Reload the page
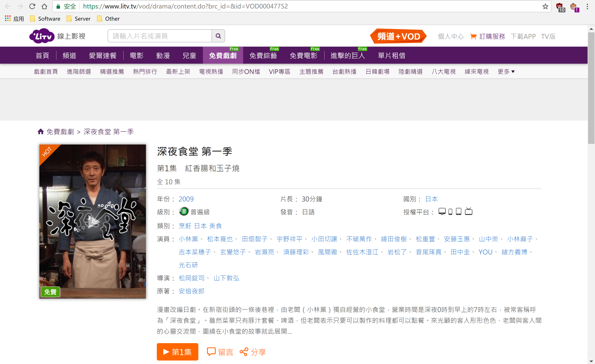The image size is (595, 364). tap(32, 6)
